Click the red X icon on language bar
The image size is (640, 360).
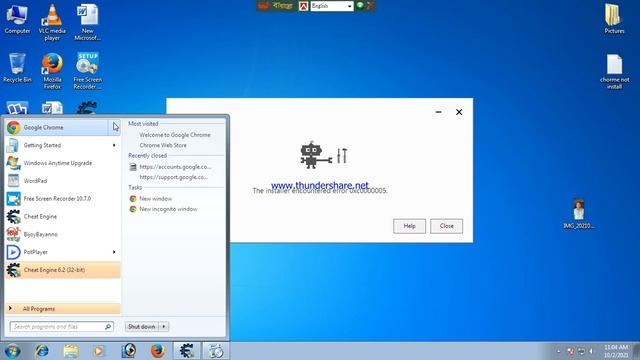click(370, 6)
